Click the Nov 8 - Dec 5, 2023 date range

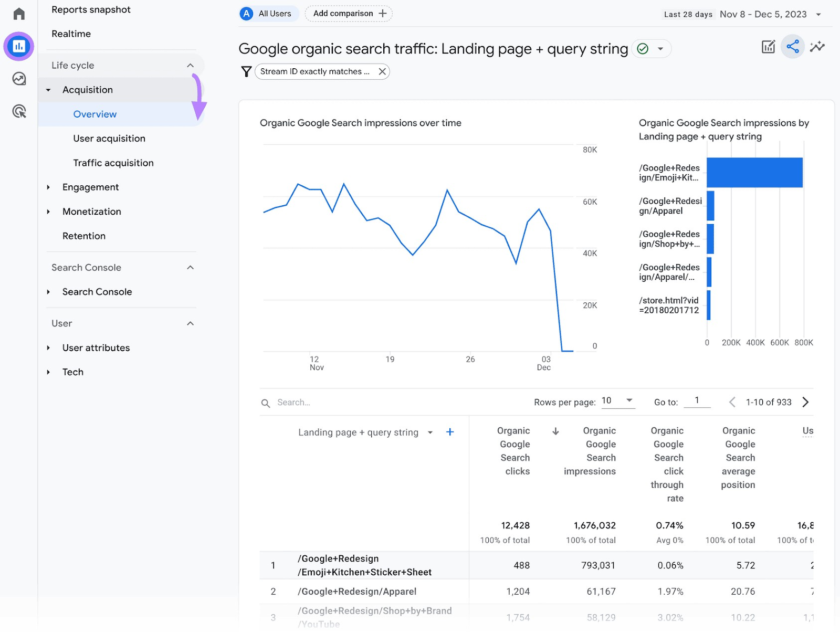(x=763, y=15)
